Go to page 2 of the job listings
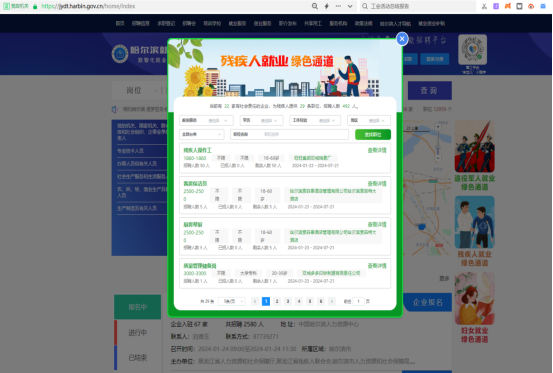The width and height of the screenshot is (553, 373). 277,301
